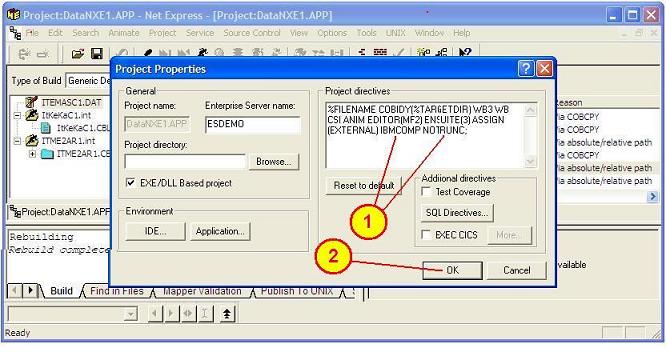666x360 pixels.
Task: Click the Net Express application menu icon
Action: [x=15, y=33]
